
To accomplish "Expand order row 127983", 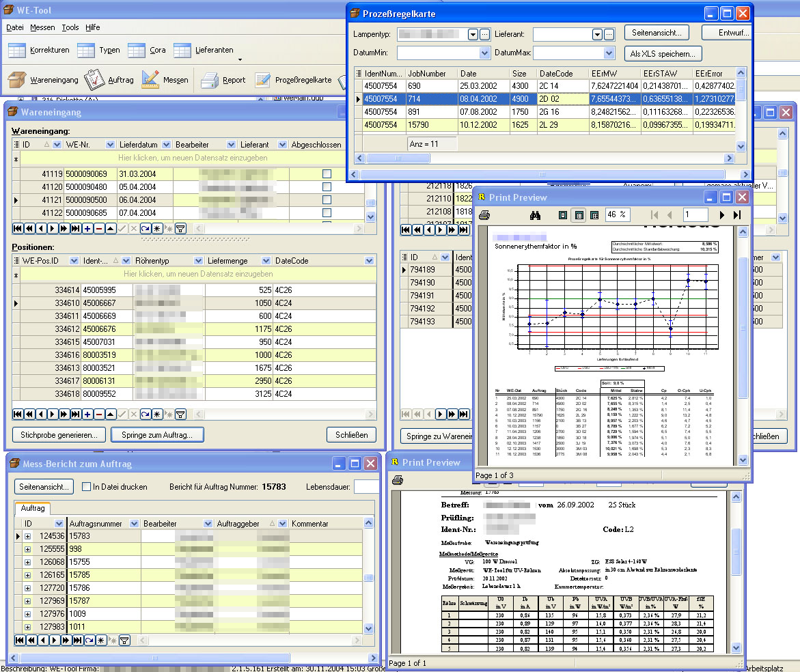I will click(x=27, y=627).
